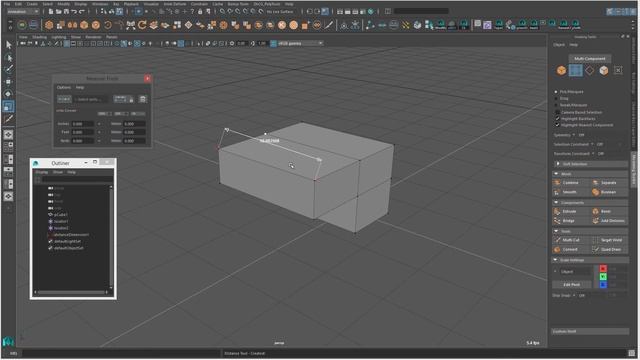This screenshot has height=360, width=640.
Task: Collapse the Scale Settings section
Action: [x=590, y=260]
